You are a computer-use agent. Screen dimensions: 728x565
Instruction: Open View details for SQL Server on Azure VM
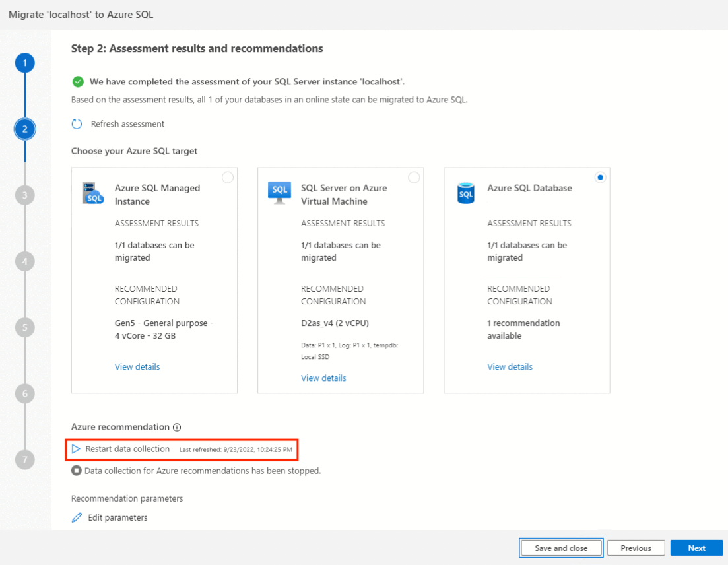click(x=323, y=378)
